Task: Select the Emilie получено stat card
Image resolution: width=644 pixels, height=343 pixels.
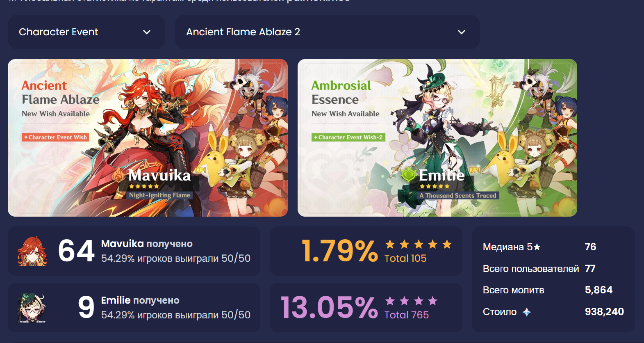Action: pyautogui.click(x=134, y=308)
